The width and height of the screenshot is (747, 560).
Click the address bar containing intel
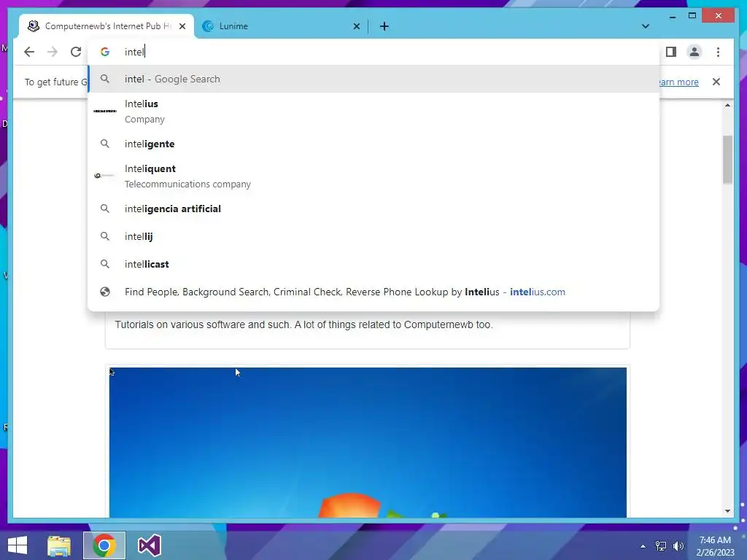pos(373,52)
